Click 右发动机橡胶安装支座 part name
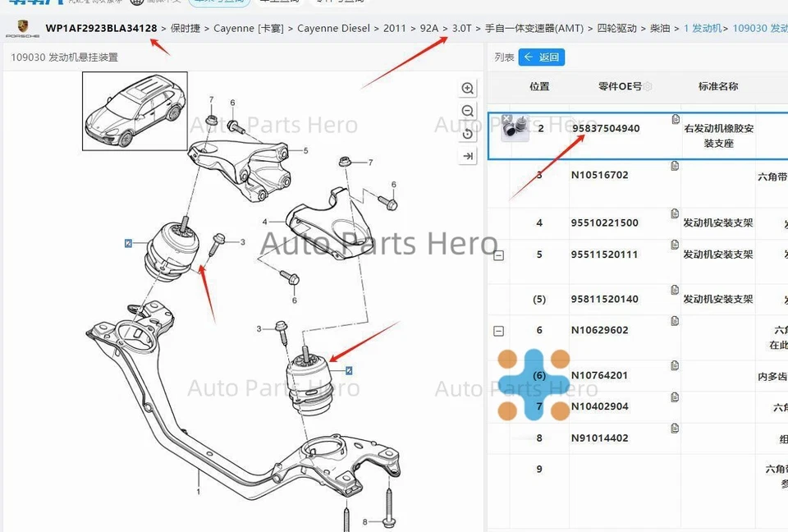The image size is (788, 532). (719, 135)
